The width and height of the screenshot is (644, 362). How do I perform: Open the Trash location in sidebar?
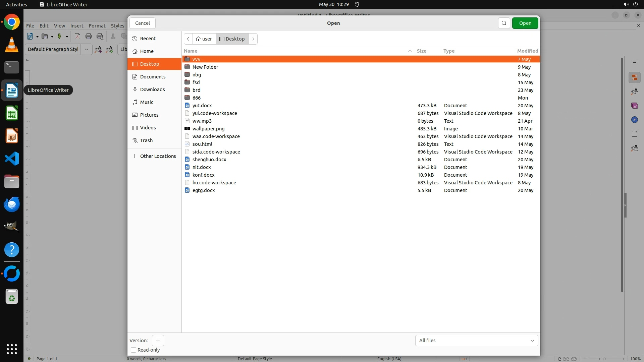click(146, 140)
